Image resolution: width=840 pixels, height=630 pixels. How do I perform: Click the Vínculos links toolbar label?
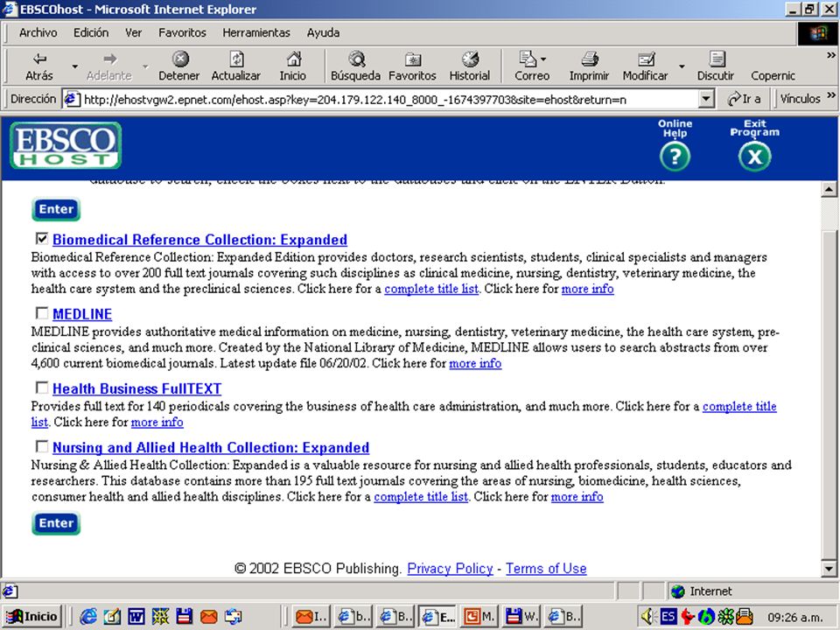[x=800, y=99]
